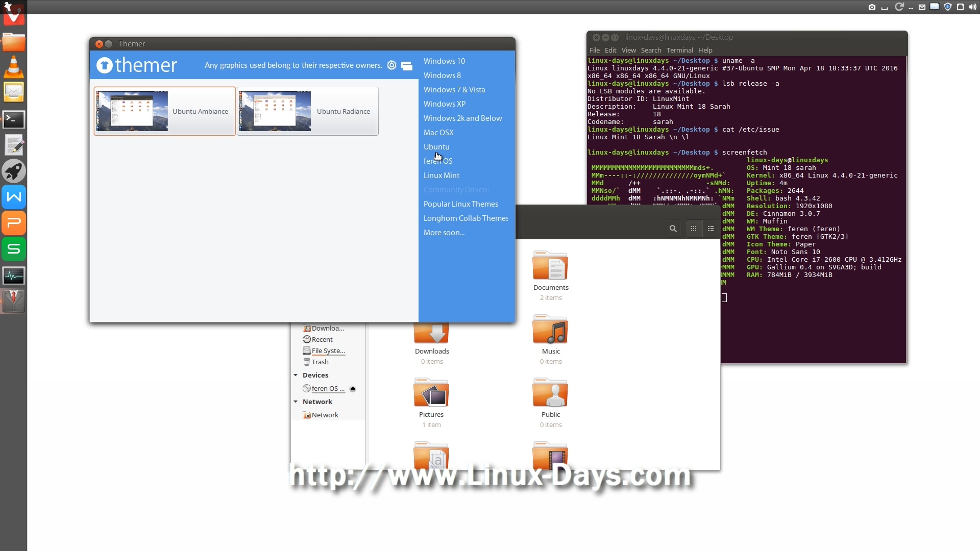Open the Terminal menu in terminal menubar
This screenshot has height=551, width=980.
[x=680, y=50]
